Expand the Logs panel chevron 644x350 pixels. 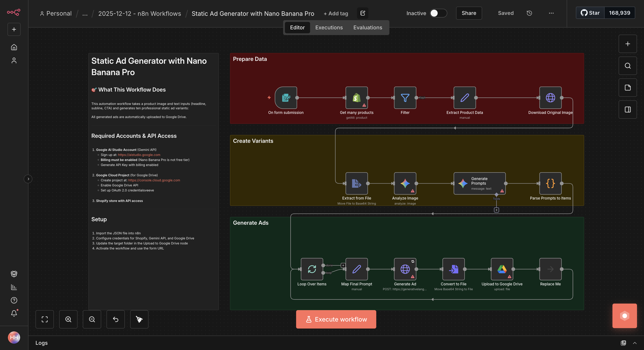(635, 343)
